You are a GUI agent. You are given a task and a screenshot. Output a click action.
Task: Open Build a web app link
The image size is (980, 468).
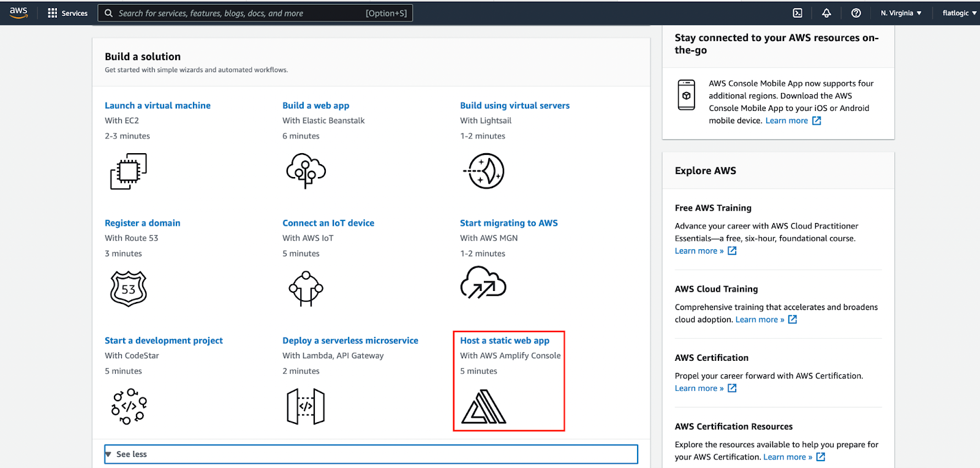coord(316,105)
